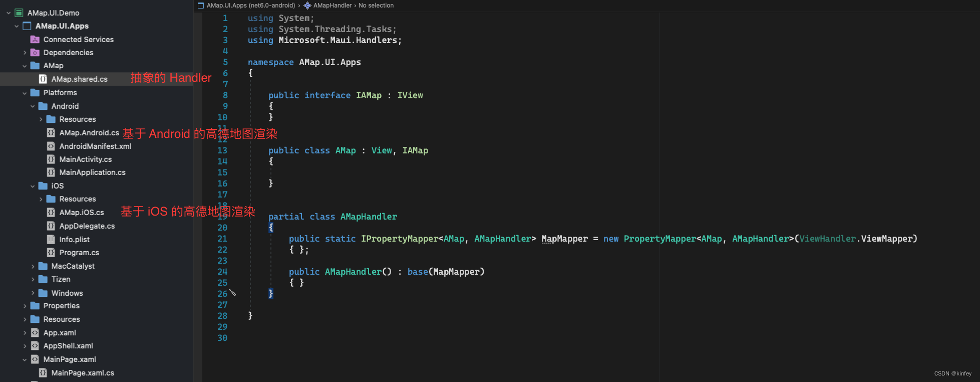Click the Platforms folder icon
980x382 pixels.
(x=35, y=93)
